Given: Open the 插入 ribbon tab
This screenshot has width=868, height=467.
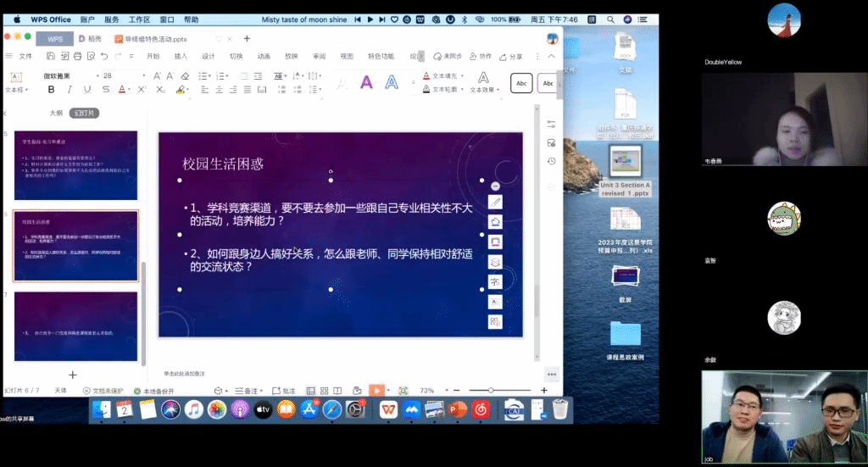Looking at the screenshot, I should 181,56.
